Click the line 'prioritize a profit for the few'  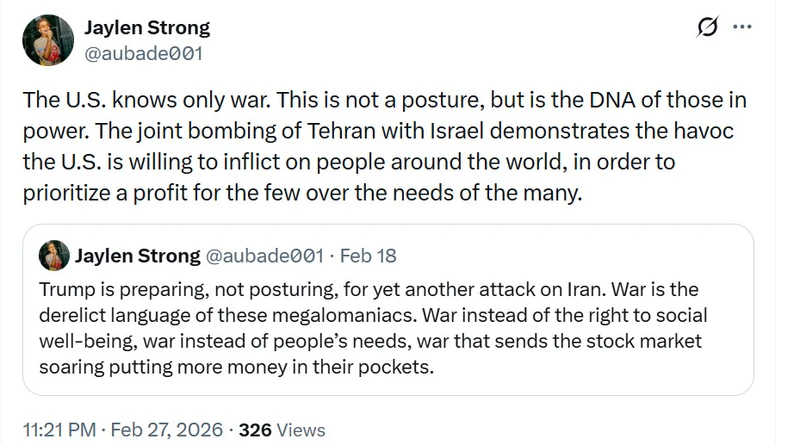(x=302, y=193)
